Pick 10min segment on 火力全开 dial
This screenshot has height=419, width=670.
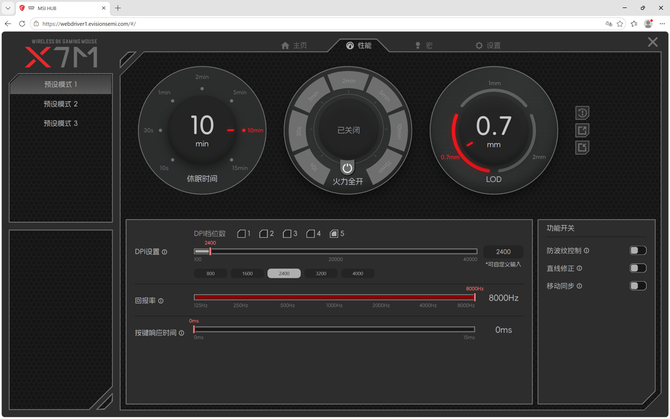click(x=399, y=131)
